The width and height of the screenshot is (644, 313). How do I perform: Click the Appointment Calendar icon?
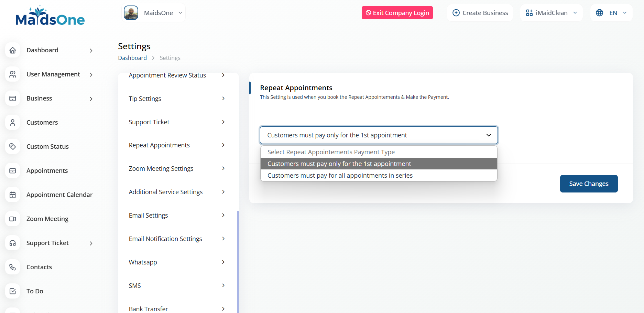click(x=13, y=195)
